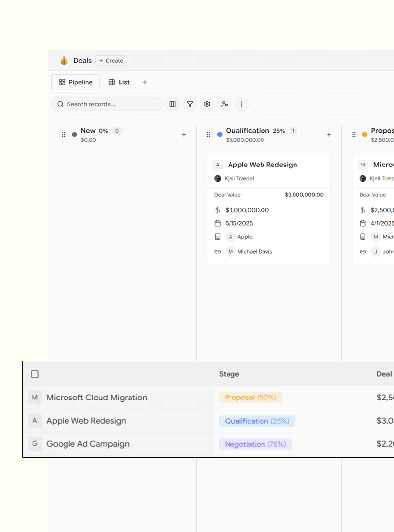
Task: Add a deal in Qualification column
Action: [x=329, y=134]
